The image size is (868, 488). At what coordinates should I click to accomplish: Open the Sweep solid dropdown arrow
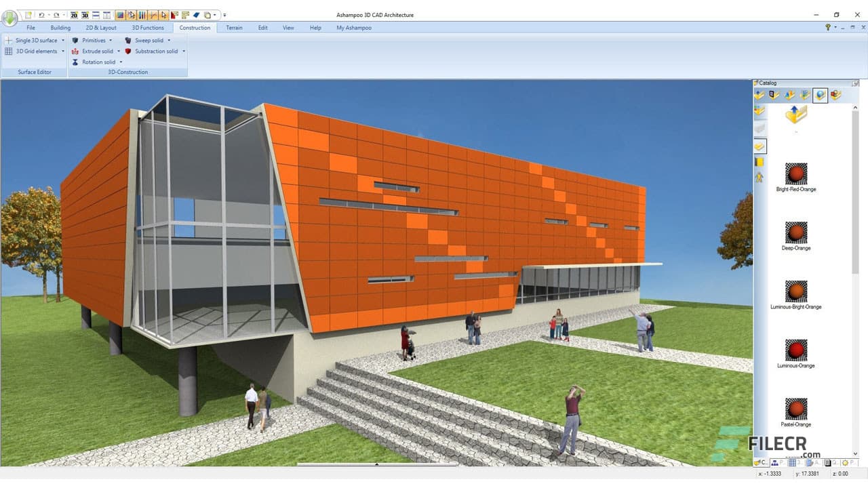(x=169, y=40)
